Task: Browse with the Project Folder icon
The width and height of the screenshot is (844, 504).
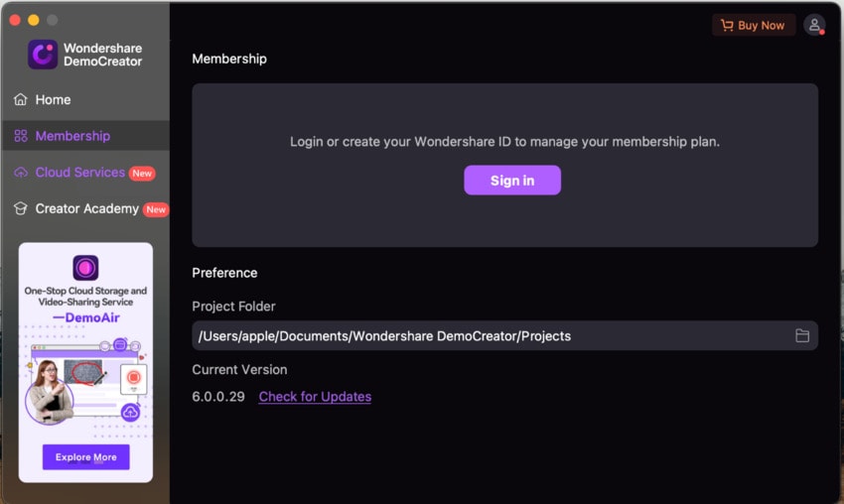Action: pos(802,336)
